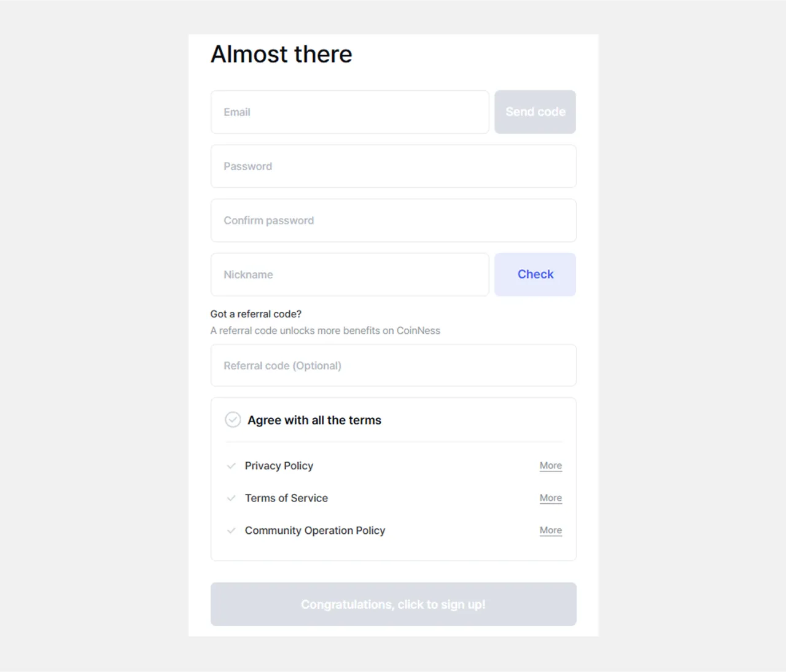Image resolution: width=786 pixels, height=672 pixels.
Task: Focus the Email input field
Action: click(350, 112)
